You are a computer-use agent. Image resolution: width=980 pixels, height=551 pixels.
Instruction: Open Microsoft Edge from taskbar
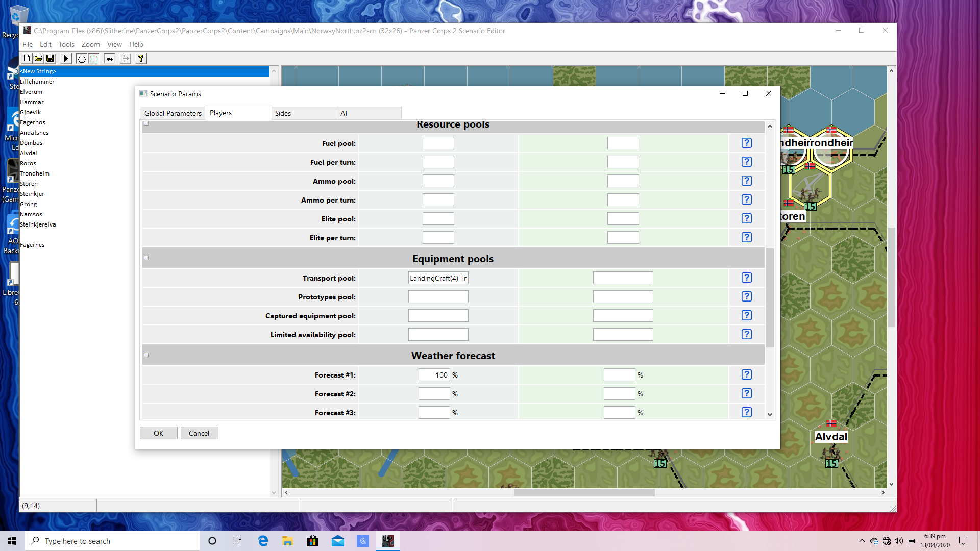(263, 541)
